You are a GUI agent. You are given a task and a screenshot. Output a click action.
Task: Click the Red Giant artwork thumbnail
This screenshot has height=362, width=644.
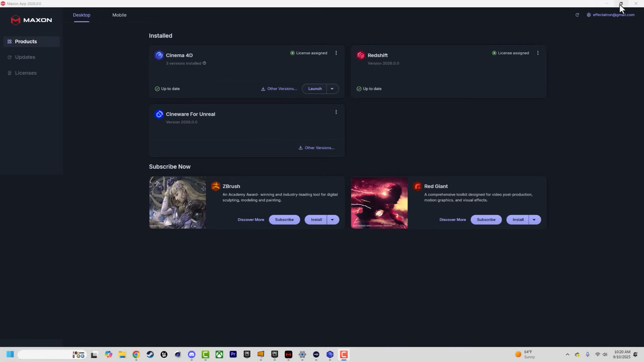[379, 202]
